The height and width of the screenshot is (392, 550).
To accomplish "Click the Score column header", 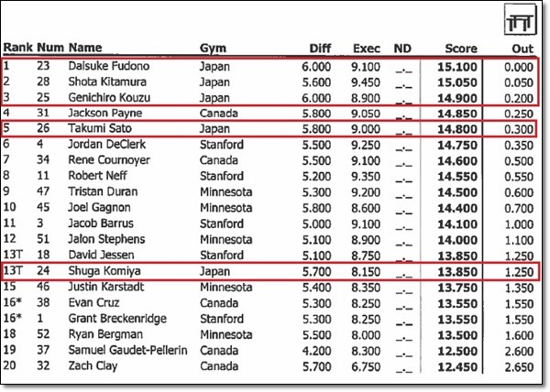I will [461, 49].
